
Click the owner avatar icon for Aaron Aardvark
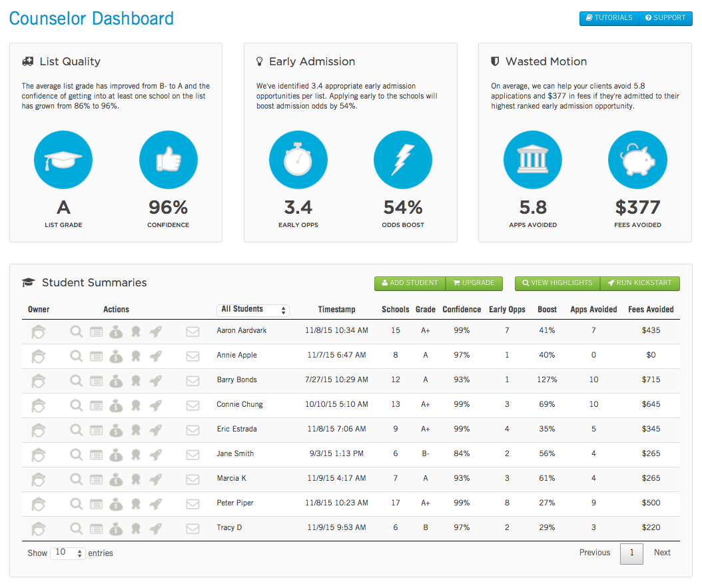(x=39, y=332)
